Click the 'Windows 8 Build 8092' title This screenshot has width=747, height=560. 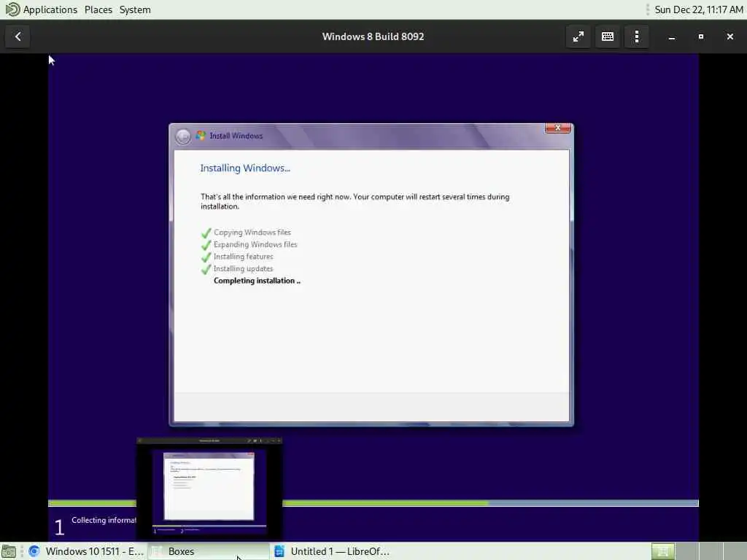point(373,36)
